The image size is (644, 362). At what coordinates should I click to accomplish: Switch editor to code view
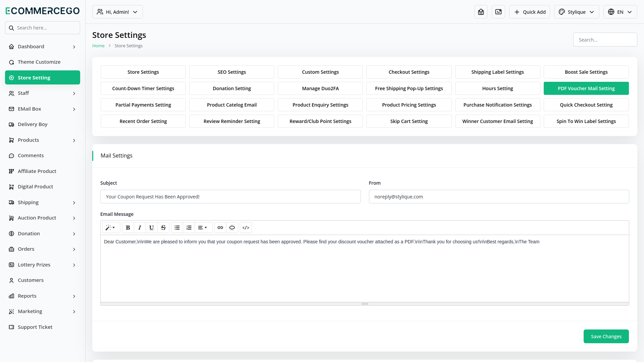[246, 228]
